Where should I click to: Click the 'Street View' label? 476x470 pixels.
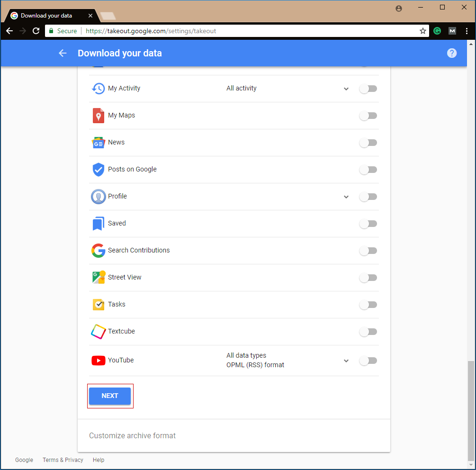125,277
